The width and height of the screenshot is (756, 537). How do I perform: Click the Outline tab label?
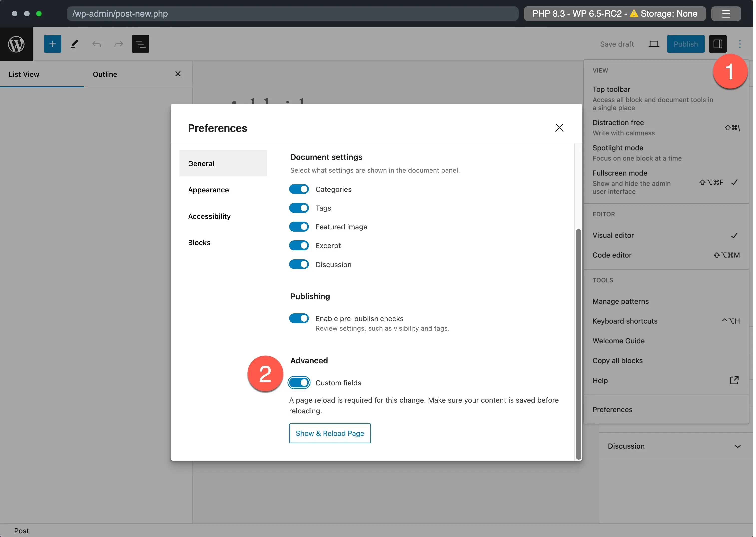[105, 74]
